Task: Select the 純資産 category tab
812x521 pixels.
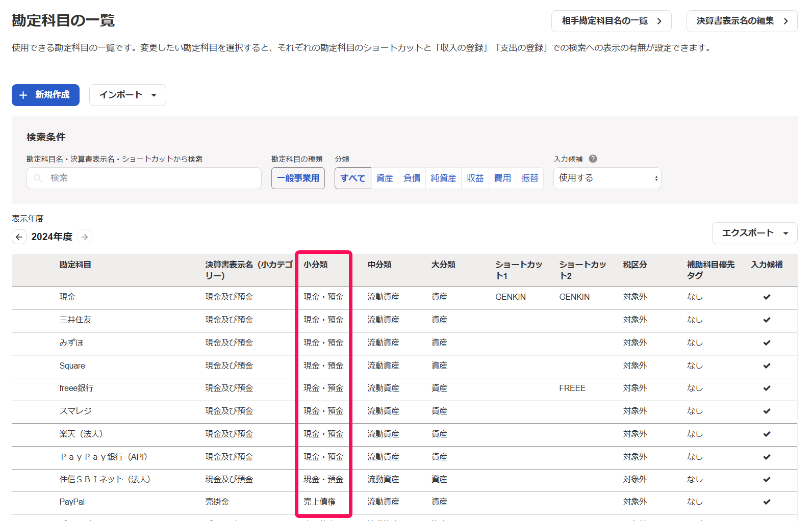Action: pos(443,178)
